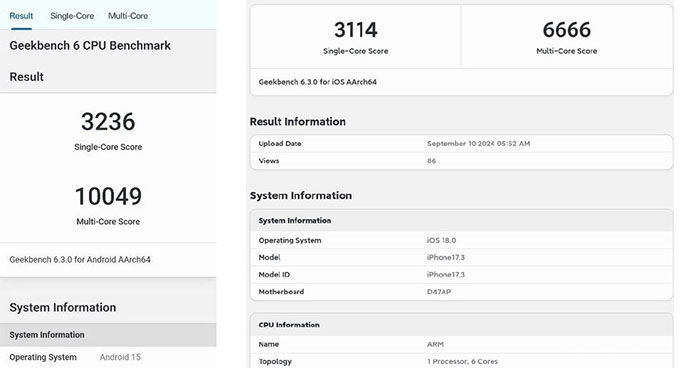Select the 6666 multi-core score
Viewport: 680px width, 368px height.
566,30
